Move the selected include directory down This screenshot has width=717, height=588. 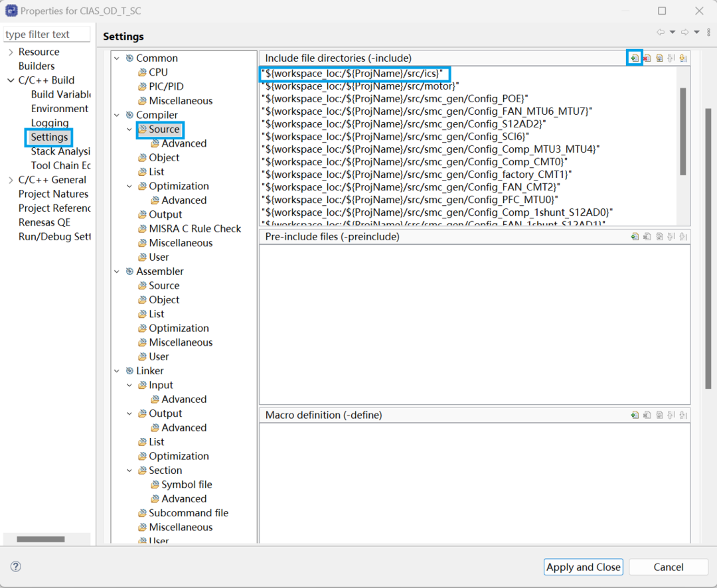click(x=683, y=58)
